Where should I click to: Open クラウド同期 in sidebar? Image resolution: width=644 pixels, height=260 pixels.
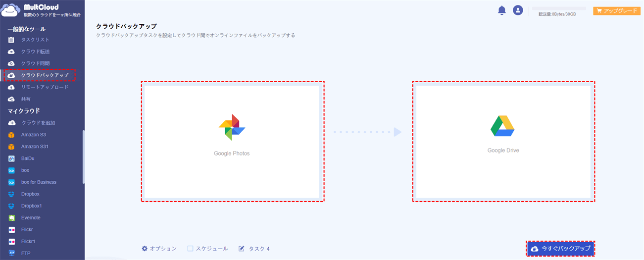35,63
